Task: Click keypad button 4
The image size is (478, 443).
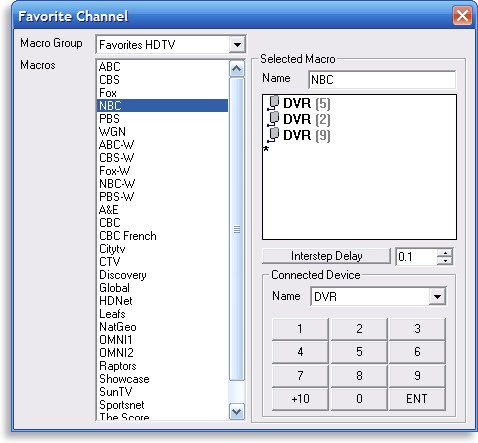Action: point(300,352)
